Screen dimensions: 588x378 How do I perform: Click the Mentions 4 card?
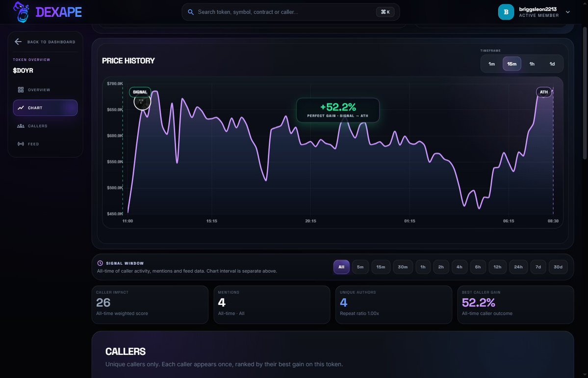[272, 304]
